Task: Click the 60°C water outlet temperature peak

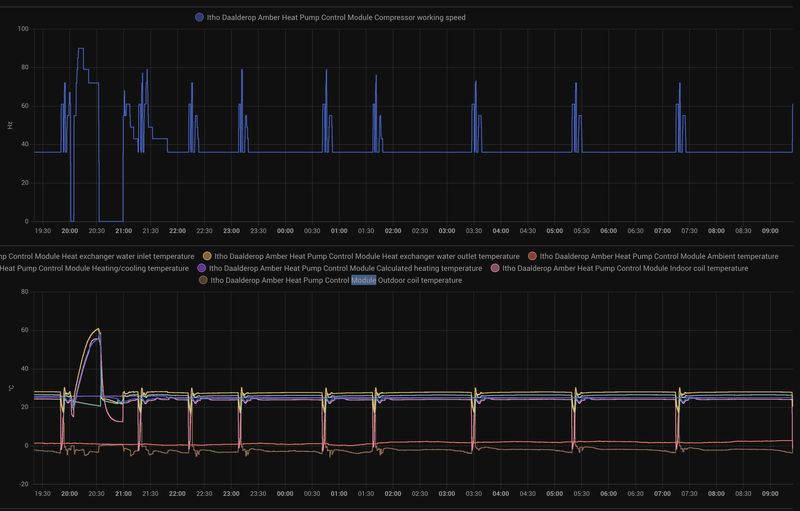Action: point(97,329)
